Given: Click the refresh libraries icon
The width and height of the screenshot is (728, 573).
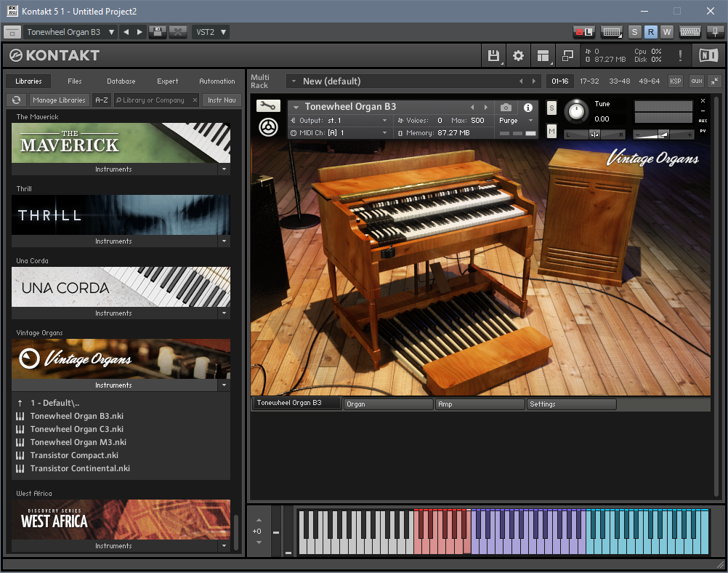Looking at the screenshot, I should pyautogui.click(x=16, y=100).
